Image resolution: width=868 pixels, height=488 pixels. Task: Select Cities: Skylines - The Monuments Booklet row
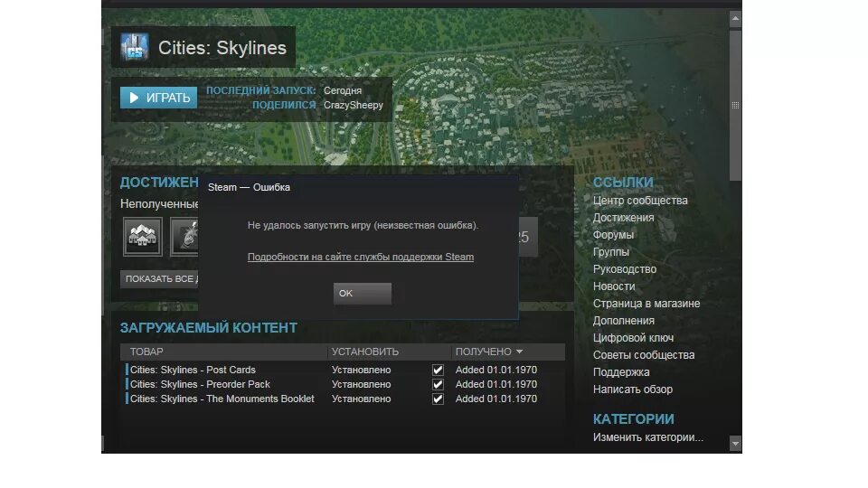click(x=343, y=399)
